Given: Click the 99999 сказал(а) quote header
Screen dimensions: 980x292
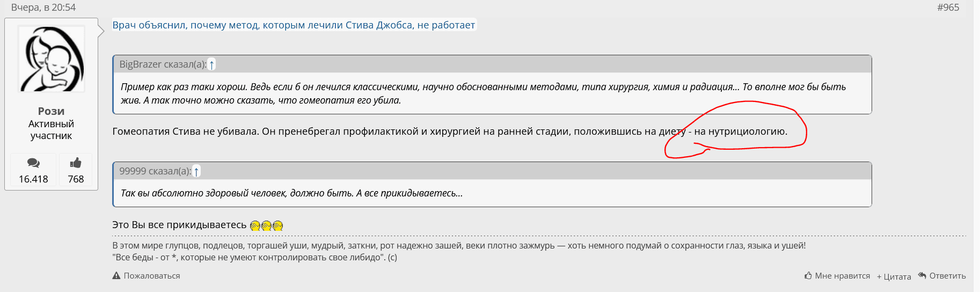Looking at the screenshot, I should pos(155,171).
